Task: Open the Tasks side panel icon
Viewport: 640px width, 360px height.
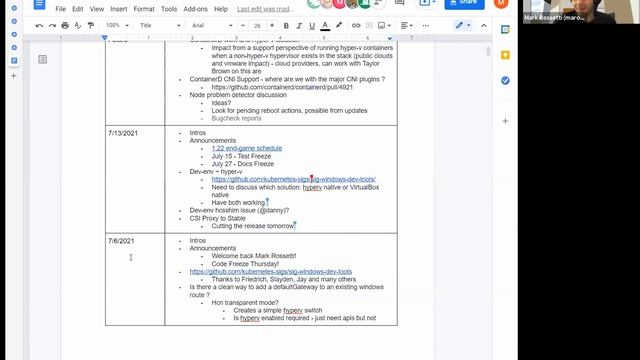Action: click(505, 80)
